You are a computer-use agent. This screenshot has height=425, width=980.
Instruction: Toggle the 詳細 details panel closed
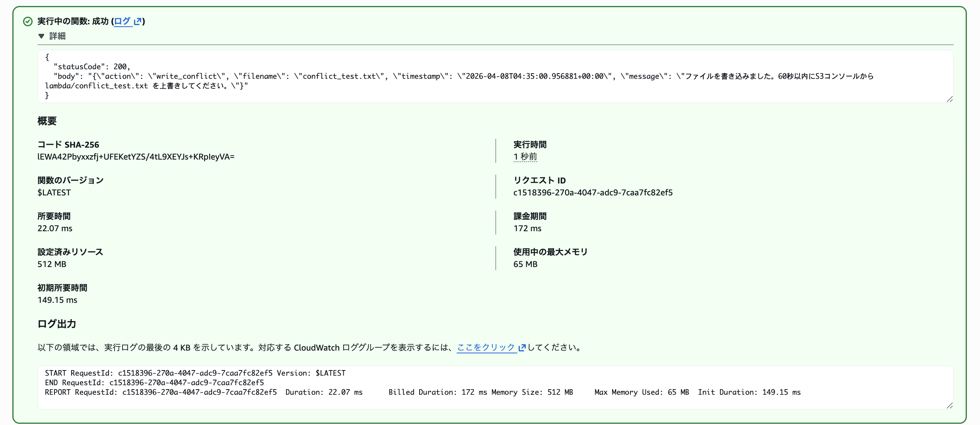click(x=56, y=36)
